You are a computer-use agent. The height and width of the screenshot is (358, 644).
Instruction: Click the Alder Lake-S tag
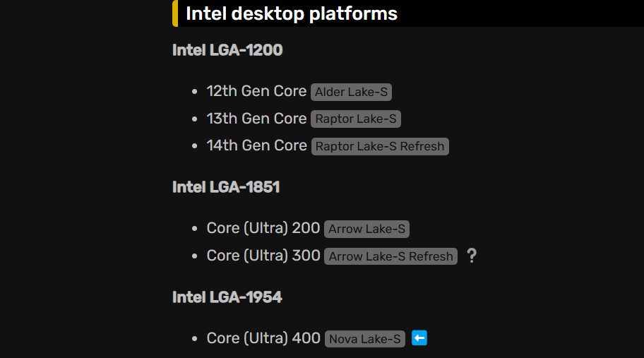pyautogui.click(x=351, y=92)
